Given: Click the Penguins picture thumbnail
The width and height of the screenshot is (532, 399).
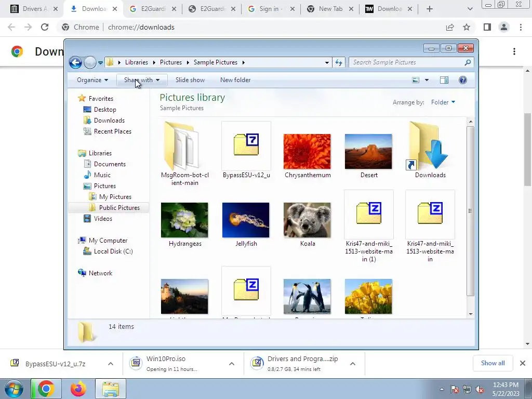Looking at the screenshot, I should coord(308,297).
